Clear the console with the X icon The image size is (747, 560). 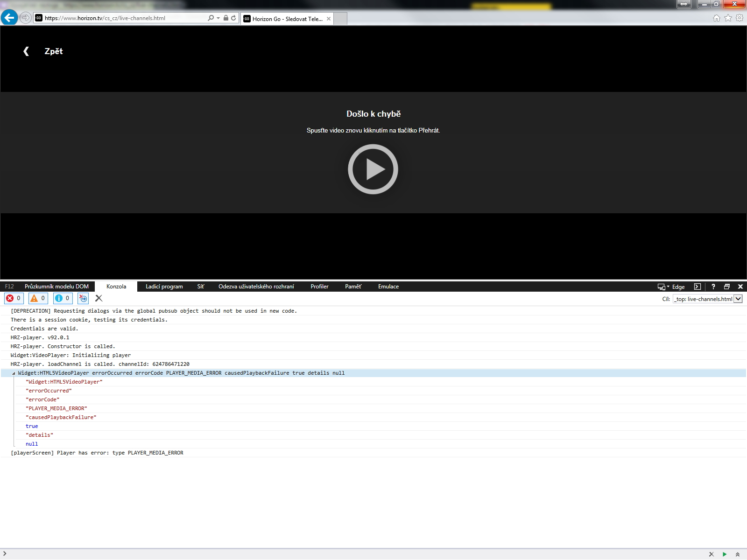[99, 298]
